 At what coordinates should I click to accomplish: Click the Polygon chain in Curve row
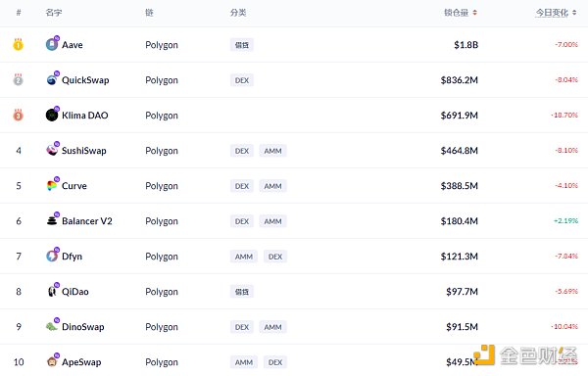point(162,186)
